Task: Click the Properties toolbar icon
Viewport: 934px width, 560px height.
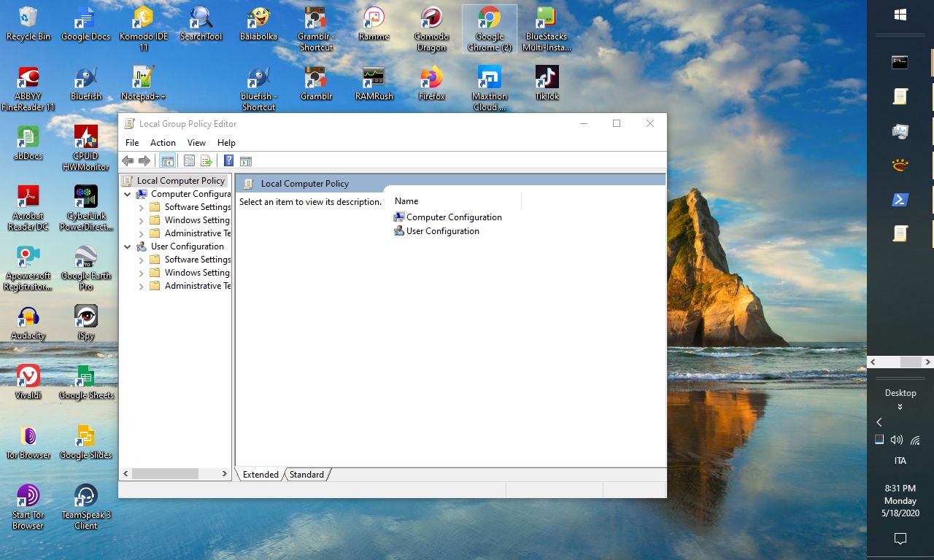Action: [x=189, y=161]
